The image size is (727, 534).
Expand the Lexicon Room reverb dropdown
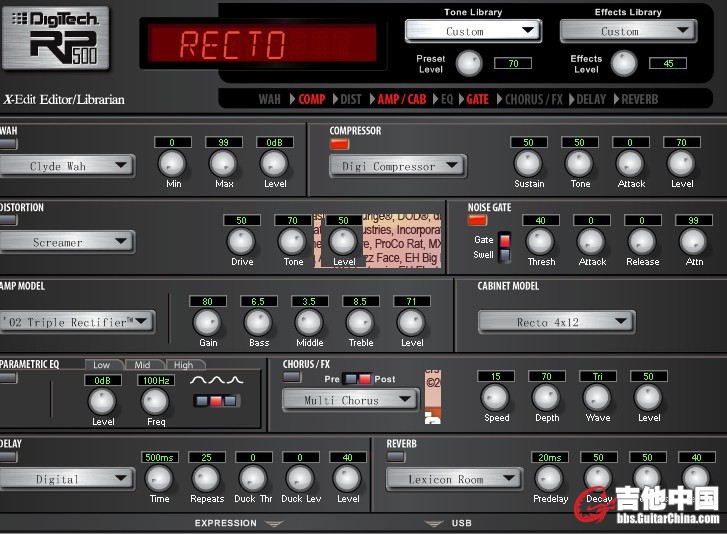coord(455,479)
